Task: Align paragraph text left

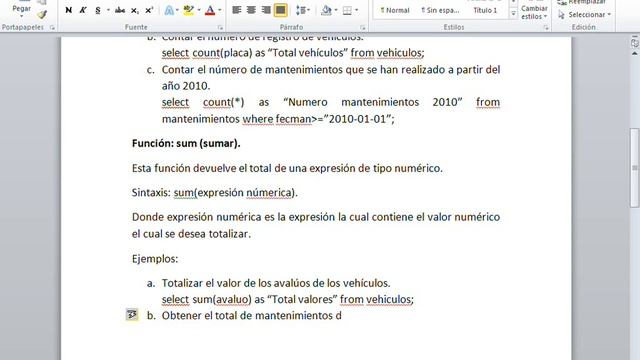Action: click(237, 10)
